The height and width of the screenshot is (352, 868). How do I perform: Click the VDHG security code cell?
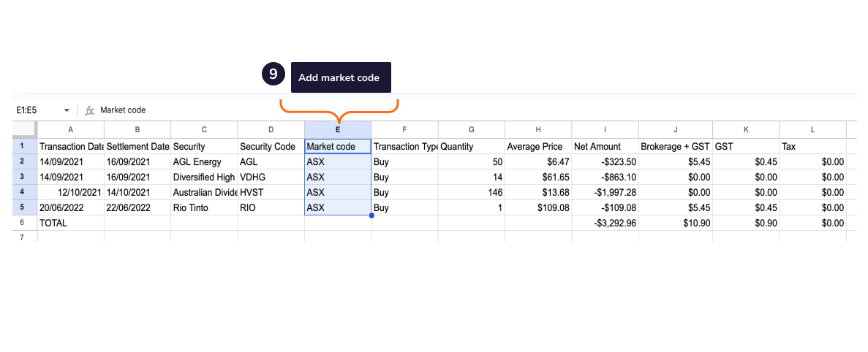click(x=271, y=177)
